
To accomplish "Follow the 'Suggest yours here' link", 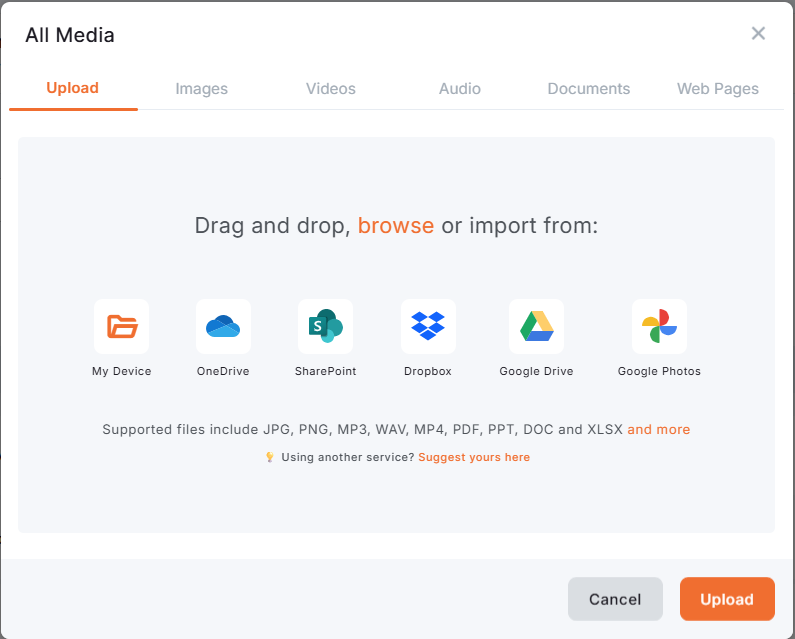I will click(x=474, y=457).
